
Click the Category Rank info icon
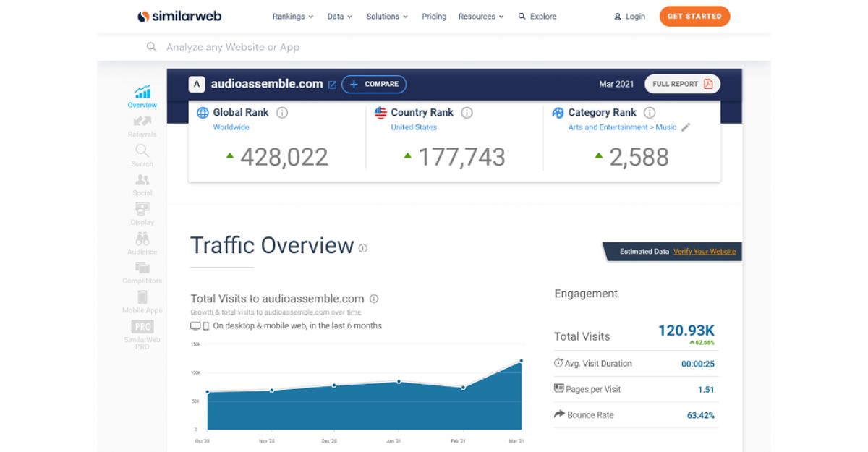pos(650,113)
